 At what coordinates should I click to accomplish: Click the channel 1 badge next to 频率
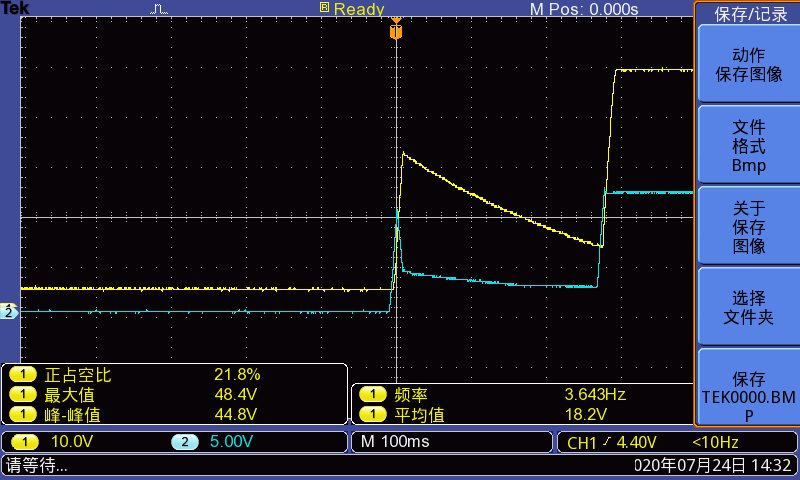click(x=373, y=394)
